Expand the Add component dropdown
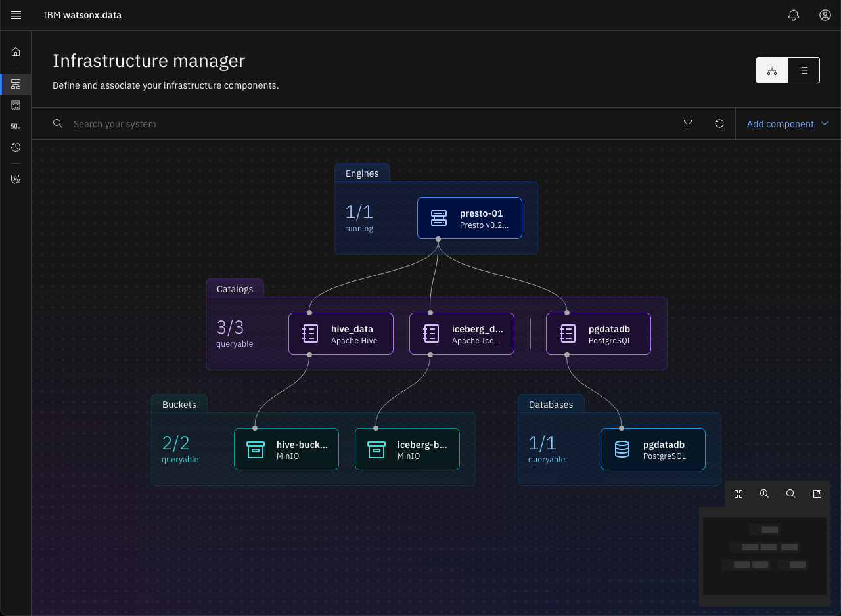Viewport: 841px width, 616px height. [788, 123]
